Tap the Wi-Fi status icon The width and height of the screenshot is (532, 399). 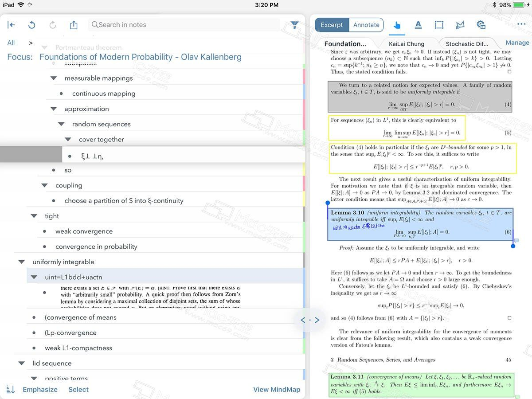[21, 5]
